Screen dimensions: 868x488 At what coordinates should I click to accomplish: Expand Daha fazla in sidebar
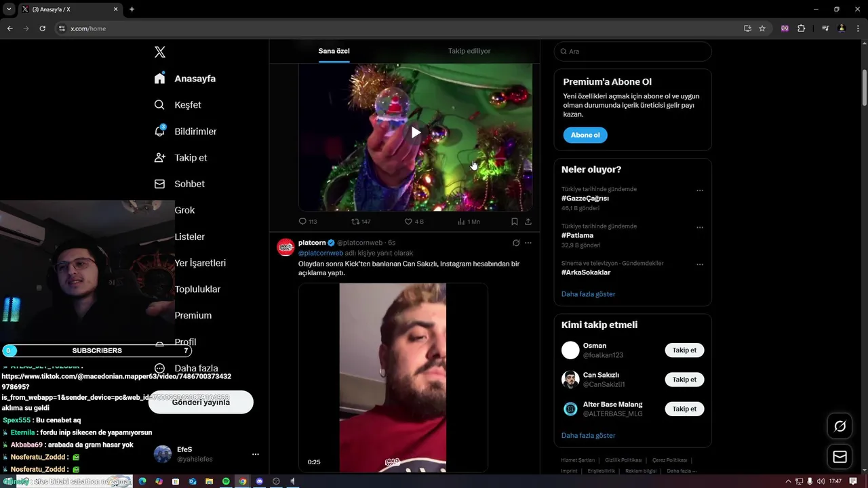click(196, 369)
